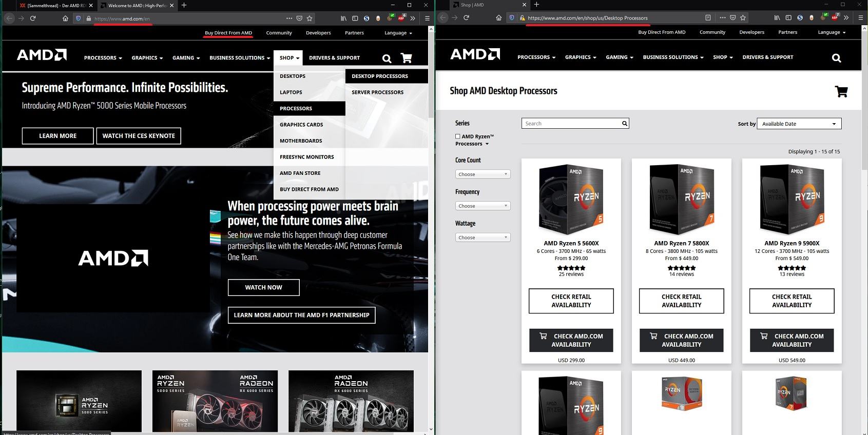868x435 pixels.
Task: Toggle reader view in right address bar
Action: click(x=708, y=17)
